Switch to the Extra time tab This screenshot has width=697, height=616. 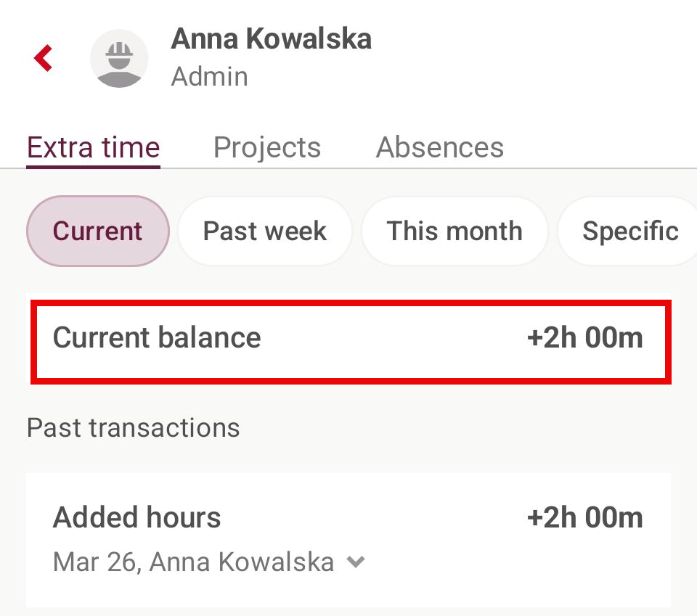[93, 147]
